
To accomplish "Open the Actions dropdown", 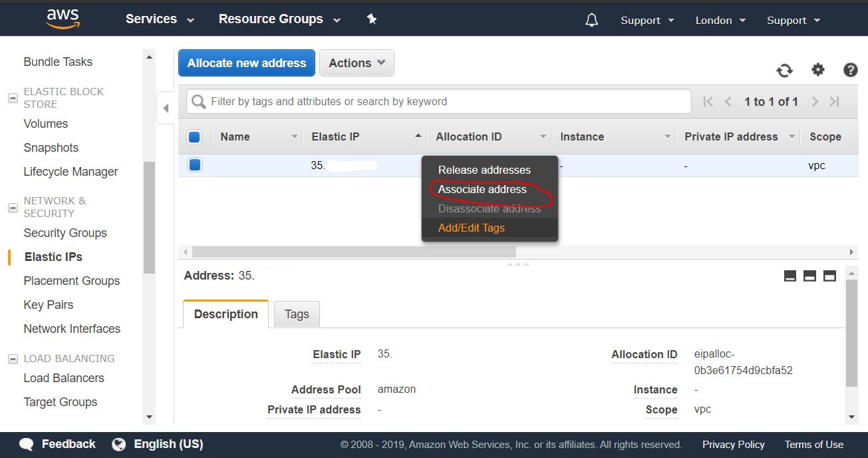I will pyautogui.click(x=357, y=63).
